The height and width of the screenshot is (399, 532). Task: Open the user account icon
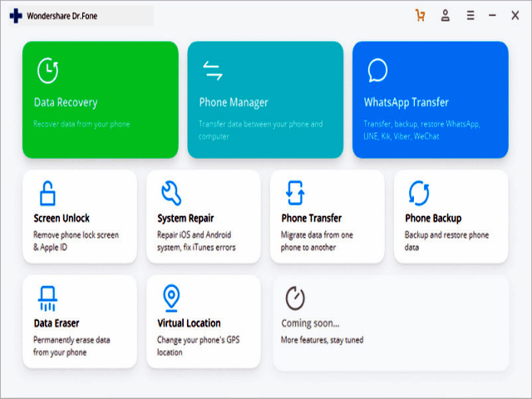[446, 16]
